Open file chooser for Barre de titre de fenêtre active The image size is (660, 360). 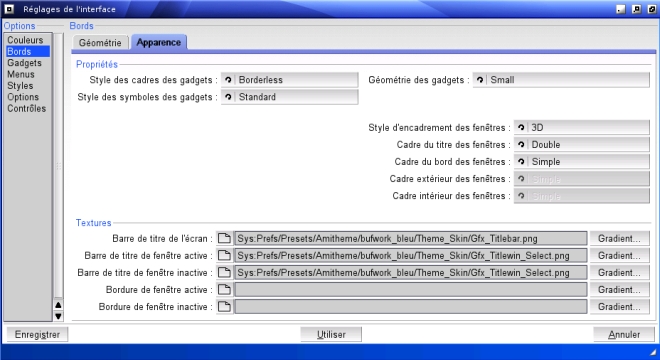click(224, 256)
